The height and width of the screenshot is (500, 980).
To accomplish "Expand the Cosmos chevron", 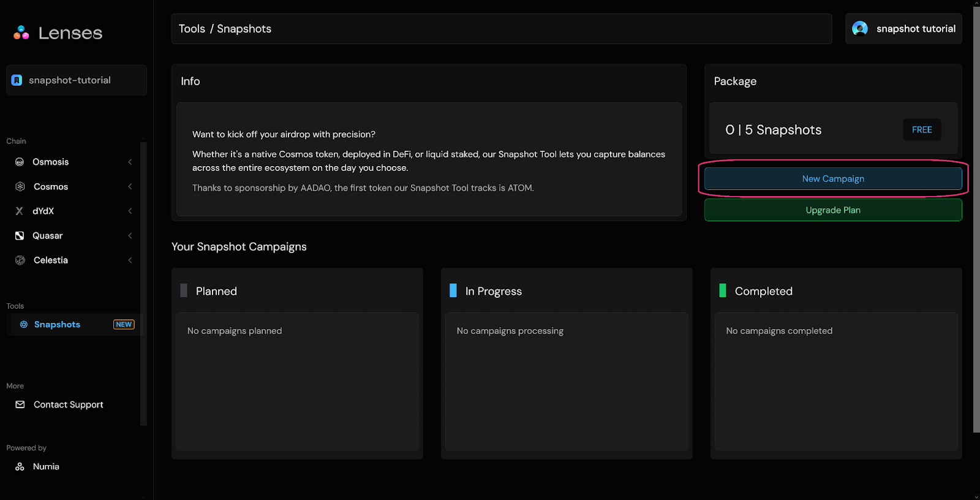I will pos(130,186).
